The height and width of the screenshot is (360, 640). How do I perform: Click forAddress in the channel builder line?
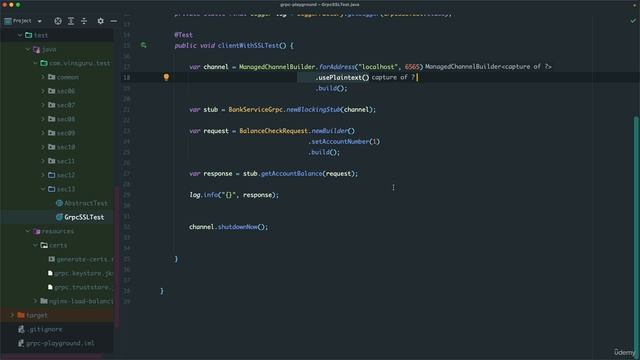[x=337, y=67]
